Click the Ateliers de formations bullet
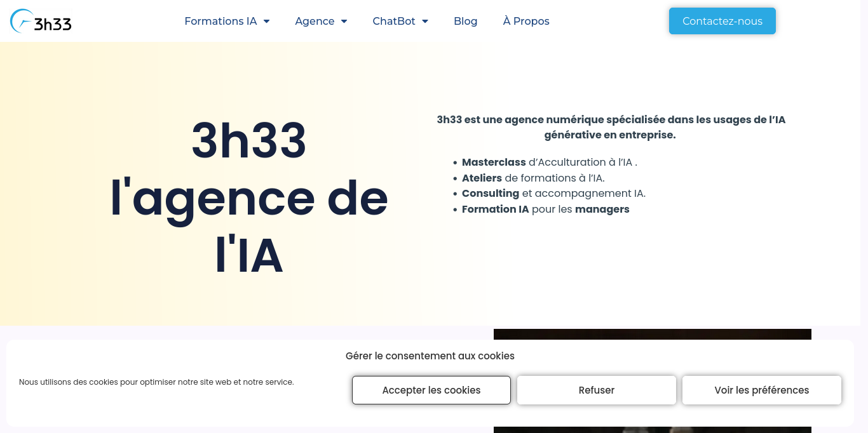The height and width of the screenshot is (433, 868). click(x=533, y=178)
